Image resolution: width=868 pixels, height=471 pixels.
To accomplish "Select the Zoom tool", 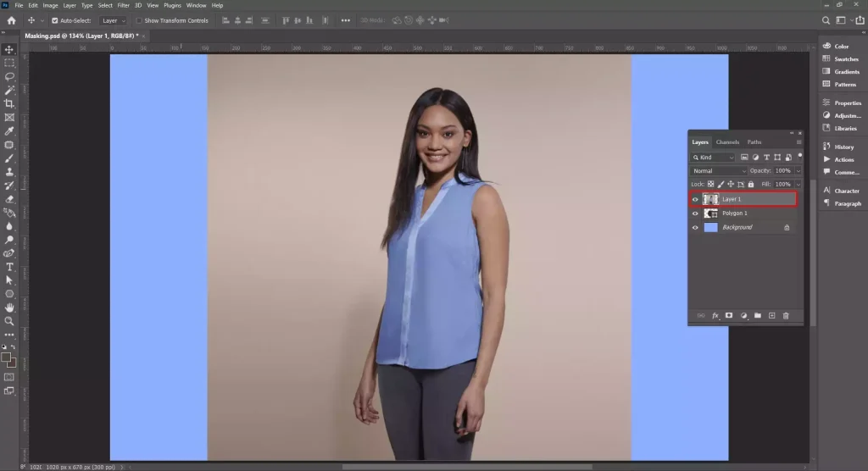I will click(9, 321).
